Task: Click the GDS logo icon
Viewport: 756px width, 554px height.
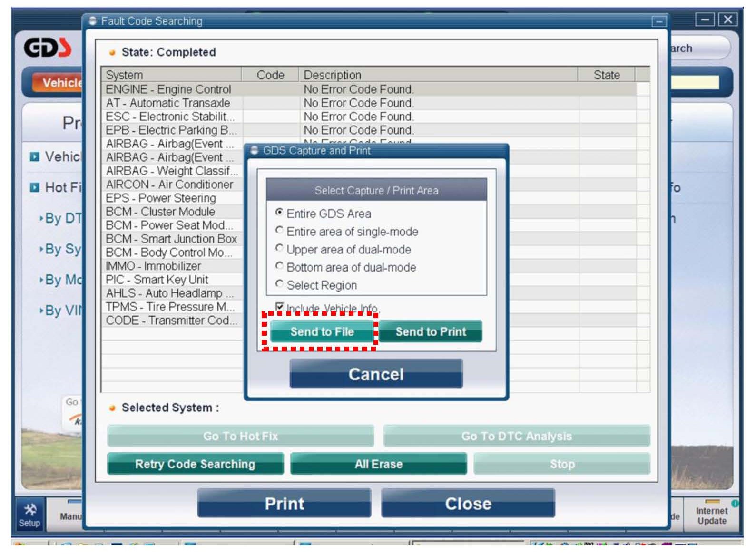Action: point(48,48)
